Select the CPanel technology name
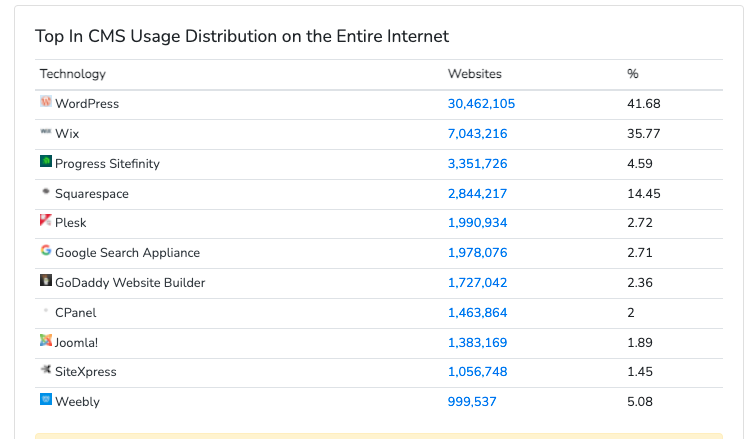This screenshot has width=754, height=439. pos(75,313)
